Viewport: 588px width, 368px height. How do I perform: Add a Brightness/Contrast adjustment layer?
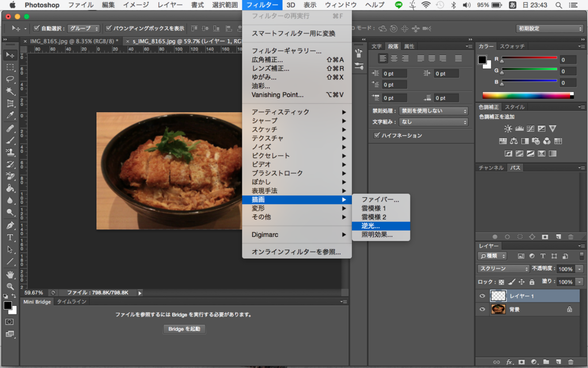click(508, 129)
